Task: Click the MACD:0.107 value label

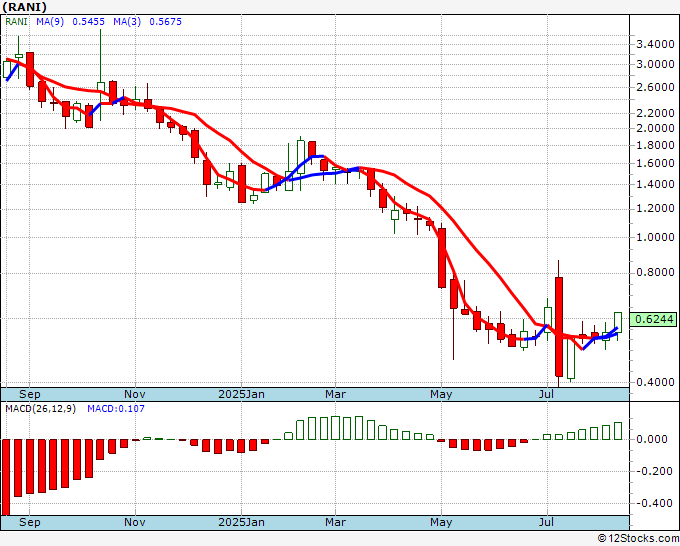Action: pos(116,409)
